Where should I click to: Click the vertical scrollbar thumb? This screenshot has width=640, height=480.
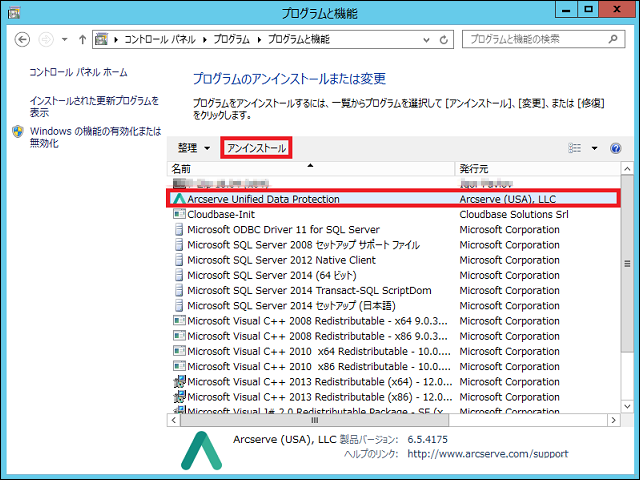click(x=627, y=263)
